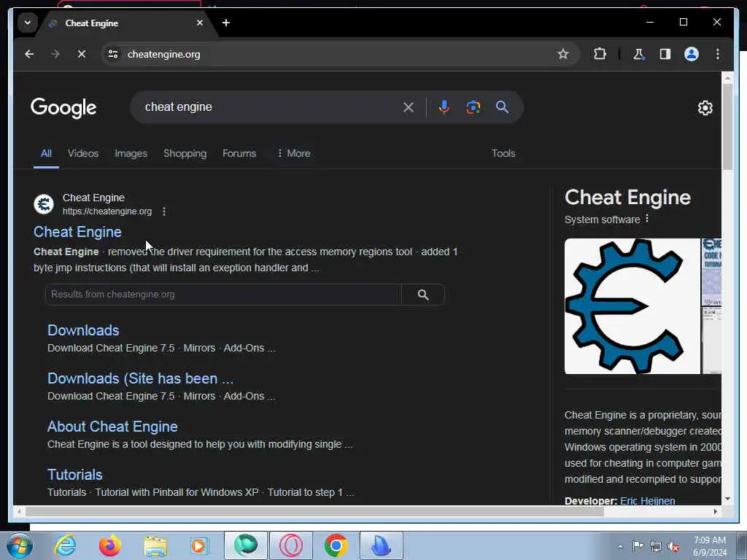Open the Chrome three-dot menu
Image resolution: width=747 pixels, height=560 pixels.
click(x=718, y=54)
